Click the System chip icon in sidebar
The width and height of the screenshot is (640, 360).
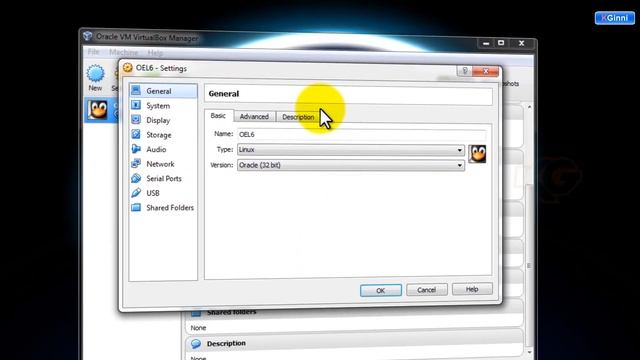click(x=136, y=105)
